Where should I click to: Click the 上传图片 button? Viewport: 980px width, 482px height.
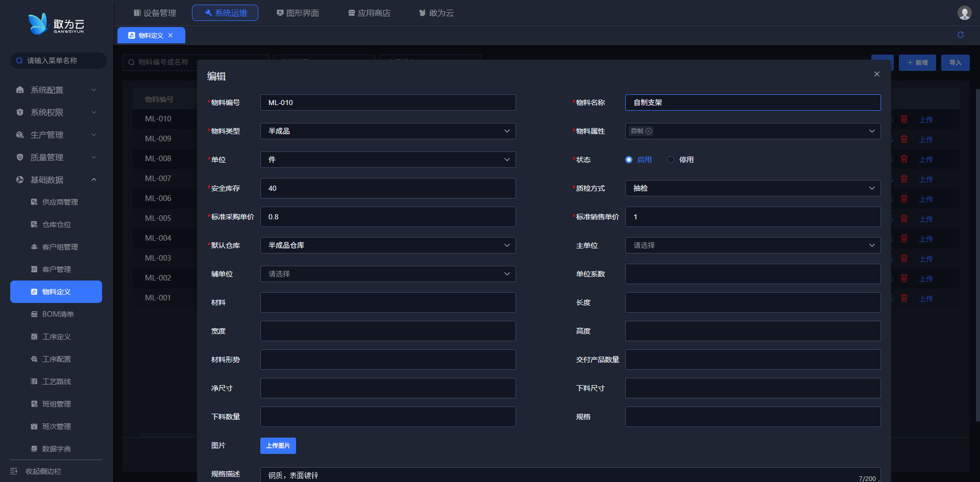point(278,446)
